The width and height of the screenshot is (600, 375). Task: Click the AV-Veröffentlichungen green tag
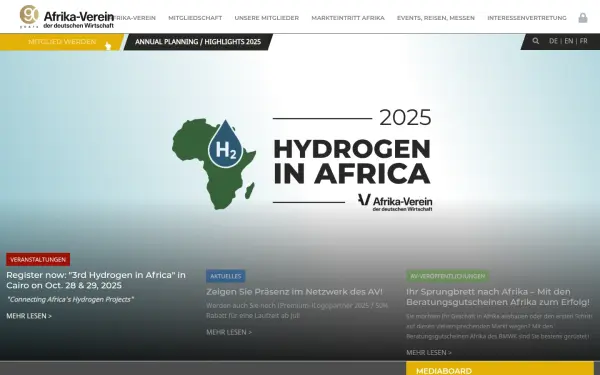click(x=447, y=276)
